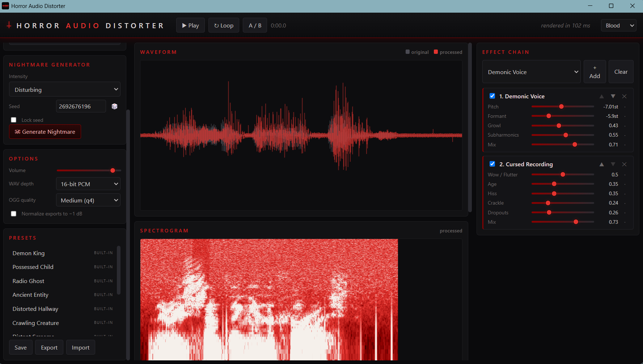Screen dimensions: 643x364
Task: Click the Save preset button
Action: 21,347
